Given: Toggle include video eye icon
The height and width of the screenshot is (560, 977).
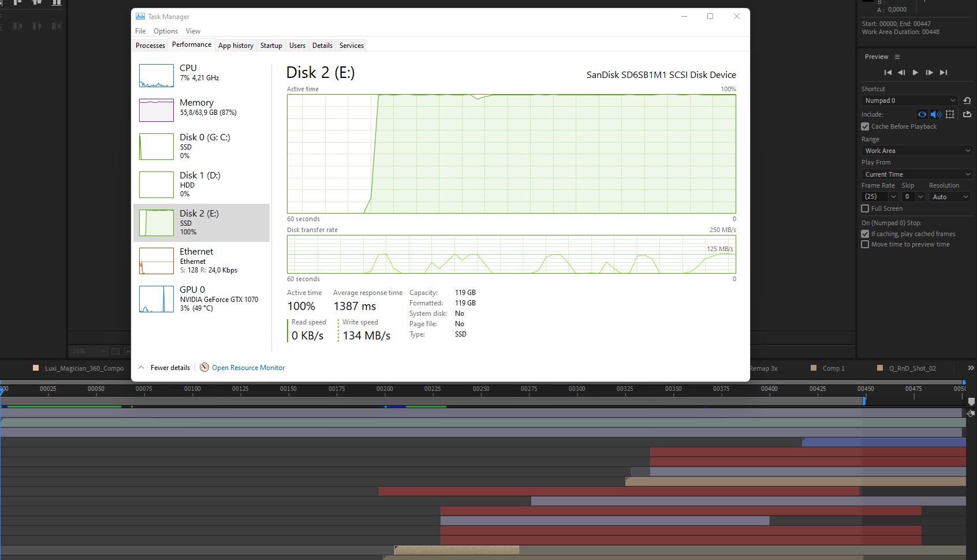Looking at the screenshot, I should click(x=922, y=114).
